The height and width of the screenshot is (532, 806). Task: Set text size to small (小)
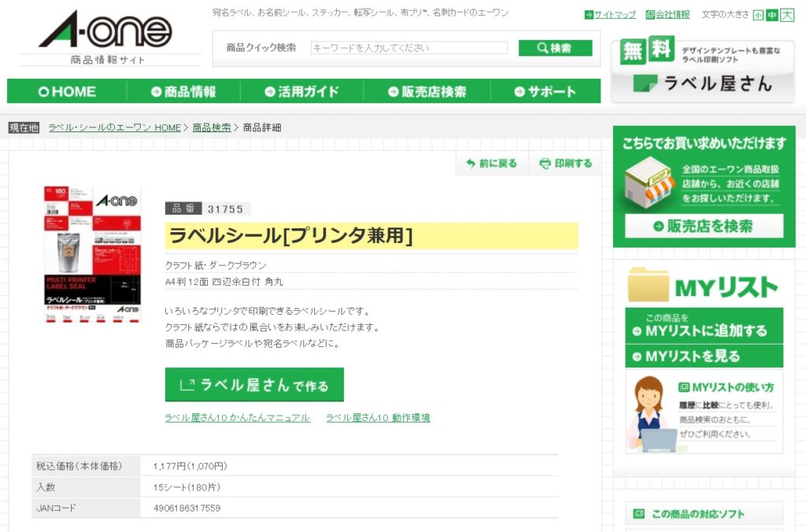pos(758,14)
